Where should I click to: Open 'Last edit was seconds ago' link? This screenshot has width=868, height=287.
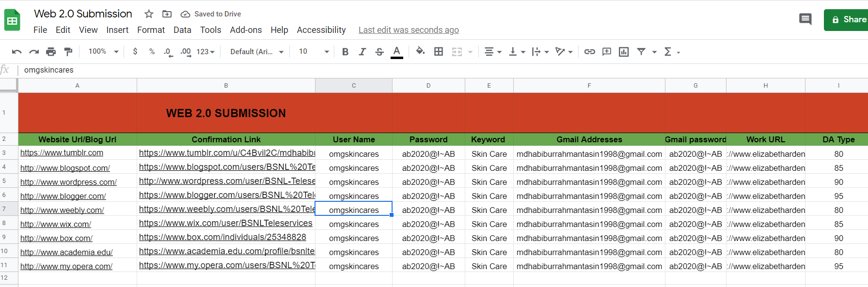pos(409,30)
